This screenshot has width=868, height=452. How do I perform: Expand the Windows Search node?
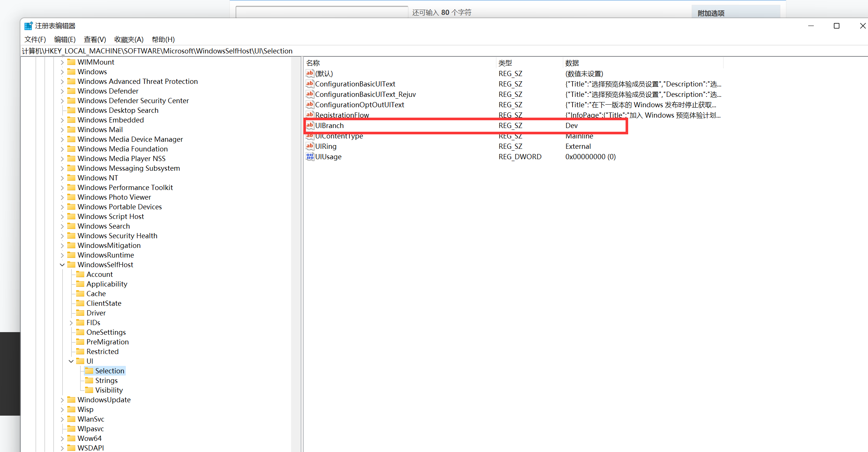pyautogui.click(x=62, y=226)
